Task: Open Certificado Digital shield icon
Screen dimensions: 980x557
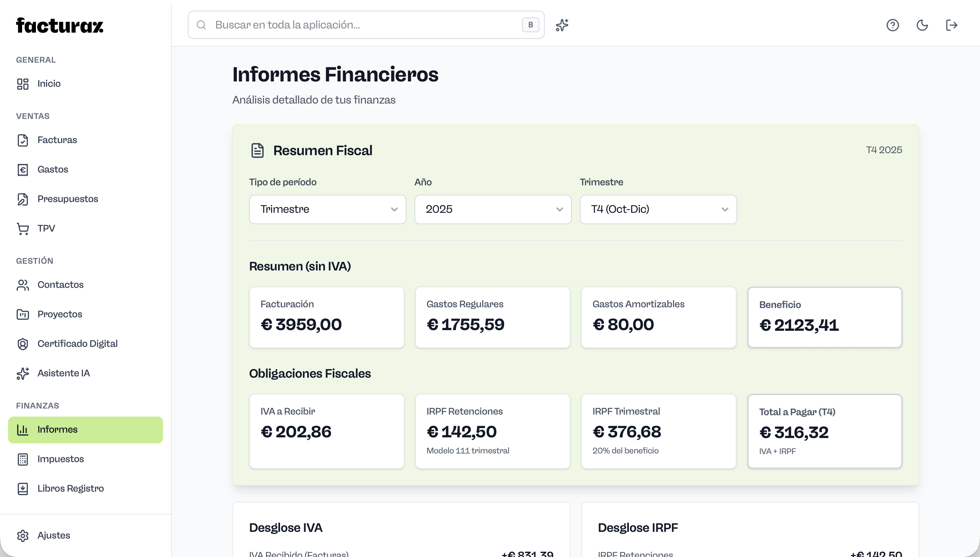Action: coord(22,344)
